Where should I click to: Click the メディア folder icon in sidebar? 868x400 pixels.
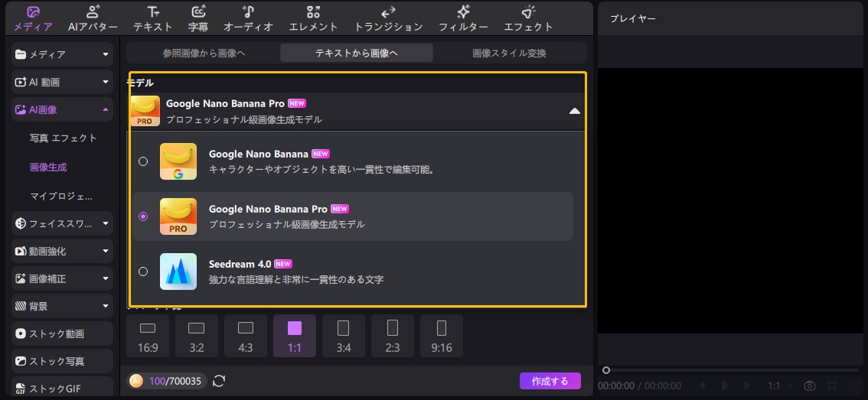21,54
